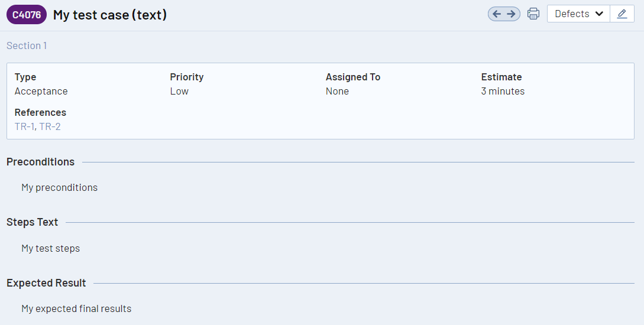Open the Section 1 link
This screenshot has width=644, height=325.
(27, 45)
